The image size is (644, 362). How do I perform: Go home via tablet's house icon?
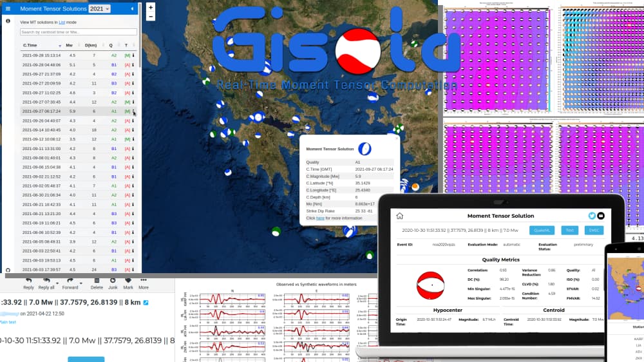pyautogui.click(x=400, y=216)
